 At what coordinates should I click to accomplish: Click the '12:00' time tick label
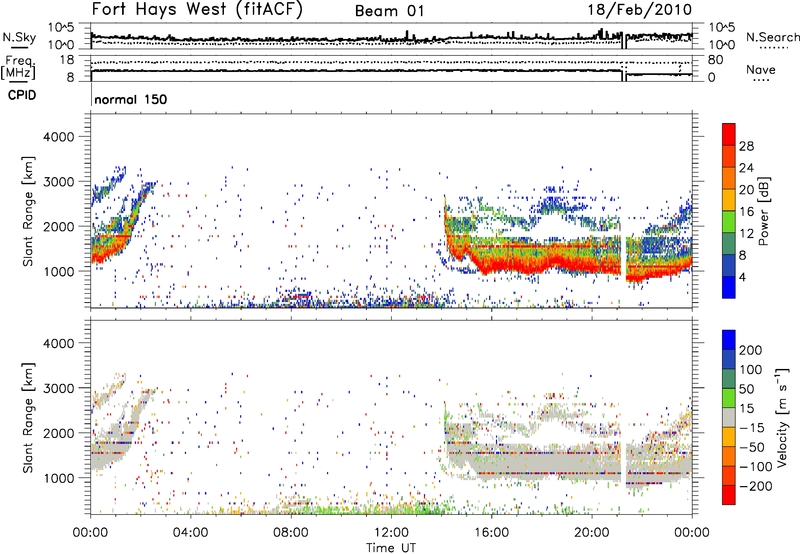(x=391, y=533)
